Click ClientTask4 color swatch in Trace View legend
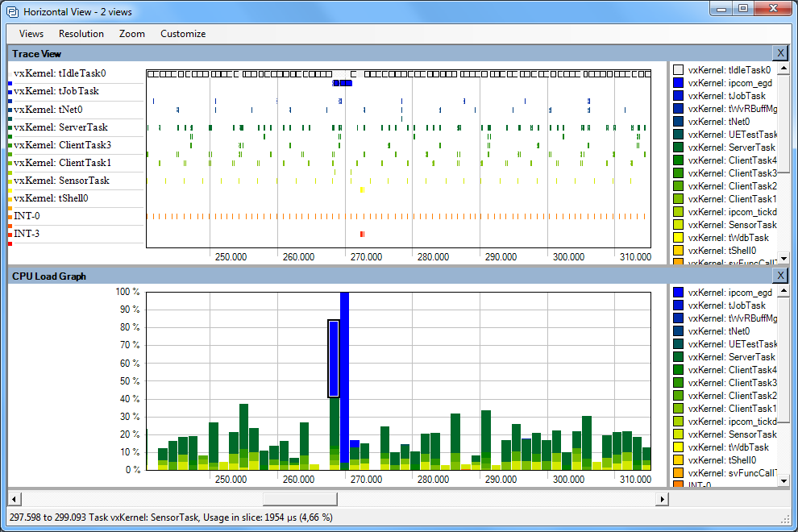This screenshot has height=532, width=798. point(678,160)
